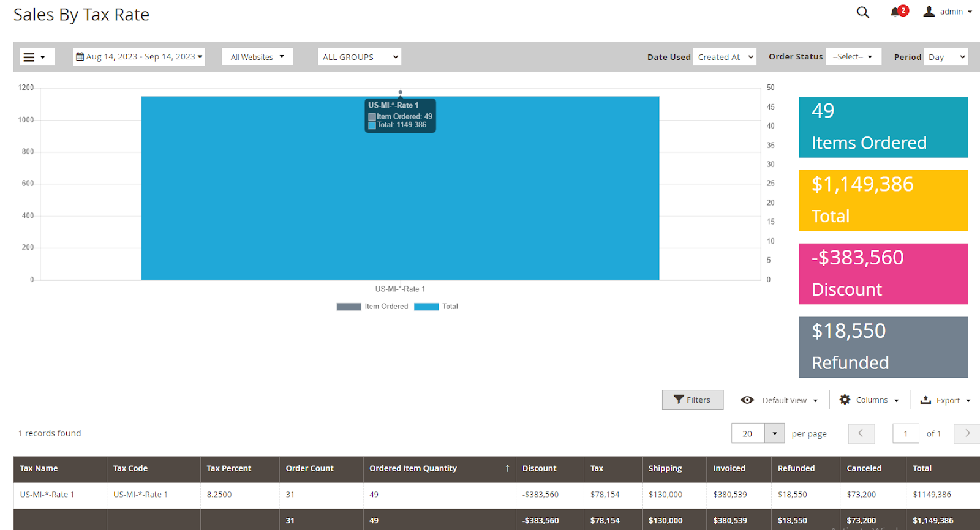Go to next page arrow button
980x530 pixels.
967,433
